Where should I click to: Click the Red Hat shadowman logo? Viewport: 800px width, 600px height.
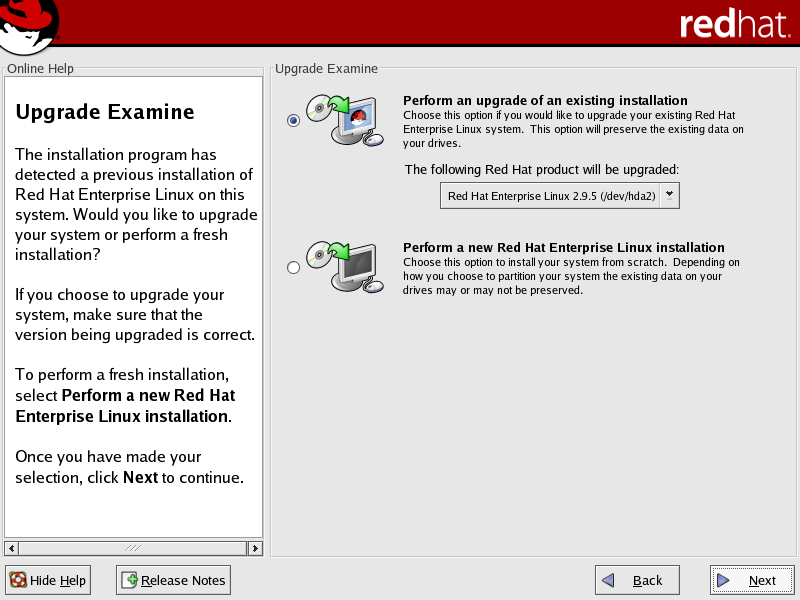28,24
